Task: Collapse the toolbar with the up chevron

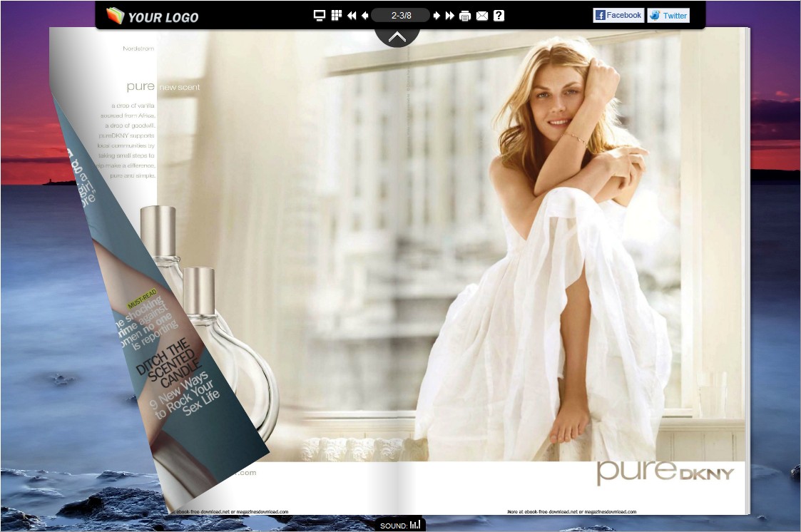Action: (x=397, y=37)
